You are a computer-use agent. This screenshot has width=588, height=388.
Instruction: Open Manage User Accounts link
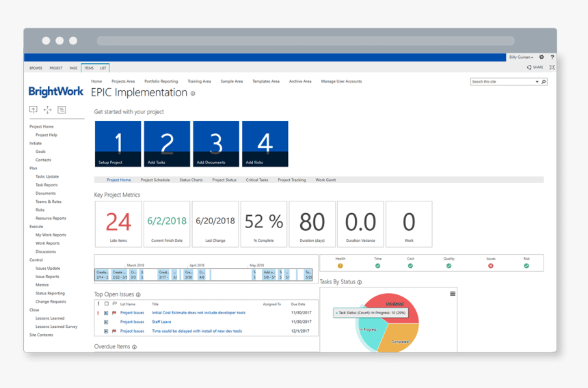click(341, 81)
